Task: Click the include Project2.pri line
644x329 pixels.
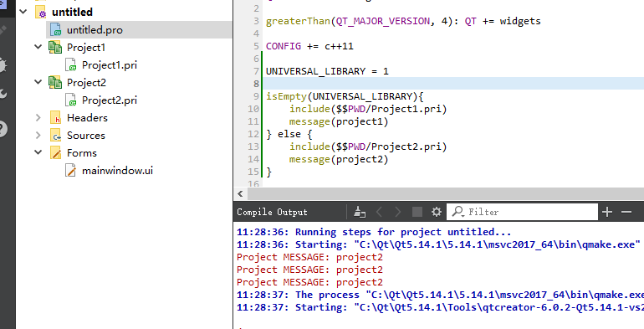Action: pyautogui.click(x=368, y=147)
